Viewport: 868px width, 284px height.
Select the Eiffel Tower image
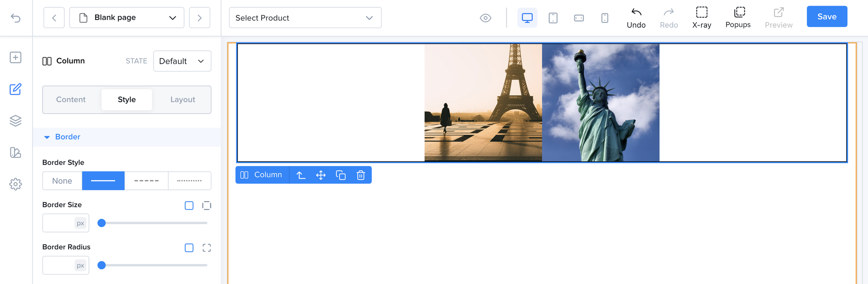(483, 103)
